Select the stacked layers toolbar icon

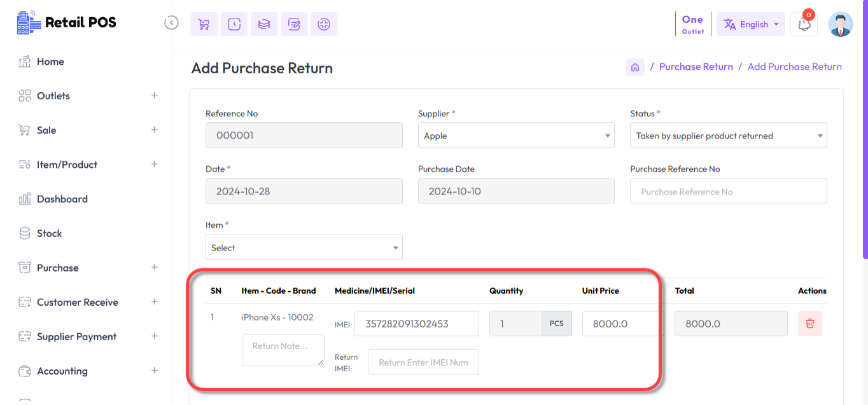pos(263,24)
